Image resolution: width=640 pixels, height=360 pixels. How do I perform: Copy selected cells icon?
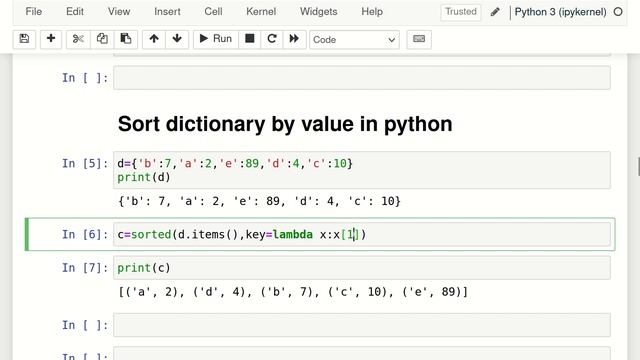pyautogui.click(x=102, y=39)
